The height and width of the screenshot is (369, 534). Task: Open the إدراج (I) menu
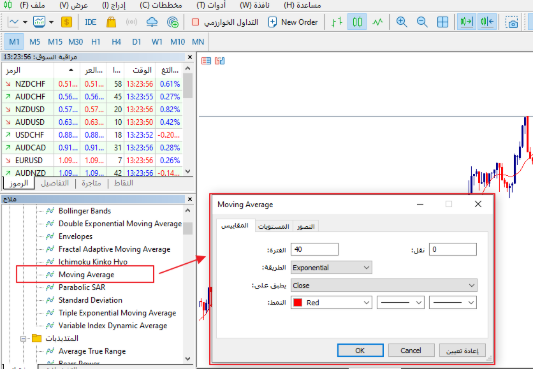coord(114,5)
